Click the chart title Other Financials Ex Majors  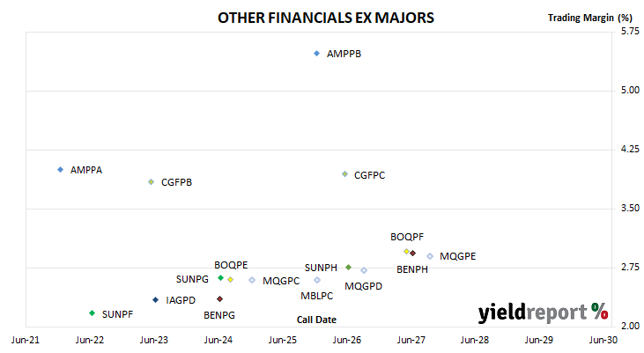[326, 18]
